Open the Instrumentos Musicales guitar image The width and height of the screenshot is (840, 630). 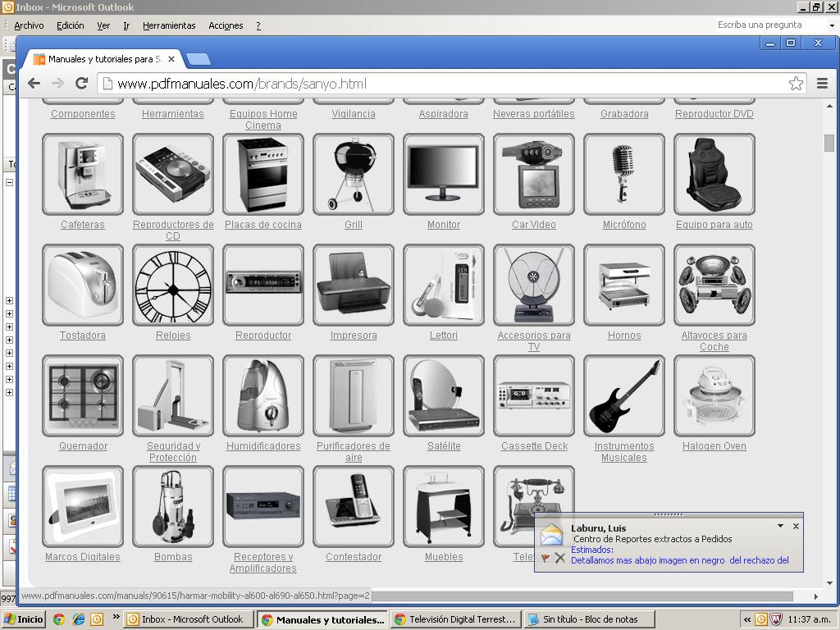coord(624,396)
